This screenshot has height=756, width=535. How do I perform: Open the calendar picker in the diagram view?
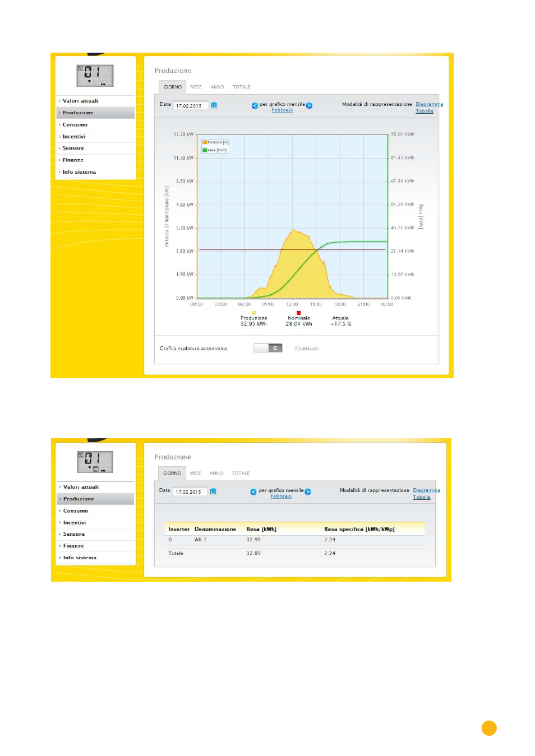click(214, 105)
